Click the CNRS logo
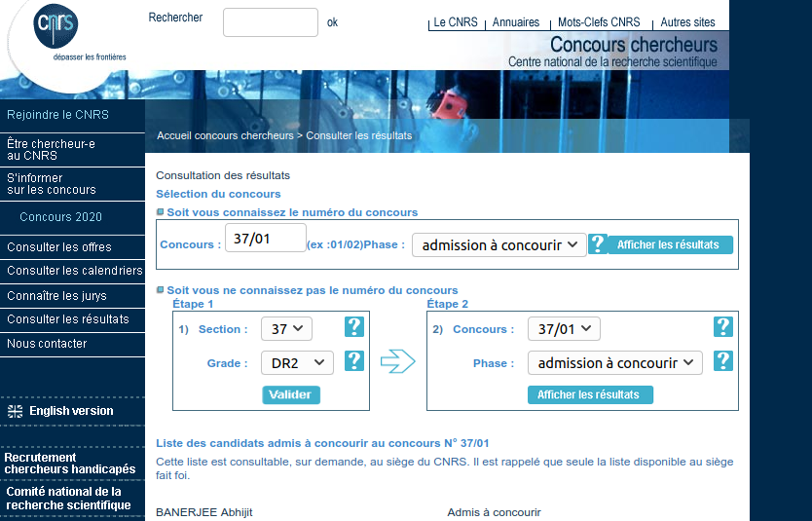 click(55, 26)
